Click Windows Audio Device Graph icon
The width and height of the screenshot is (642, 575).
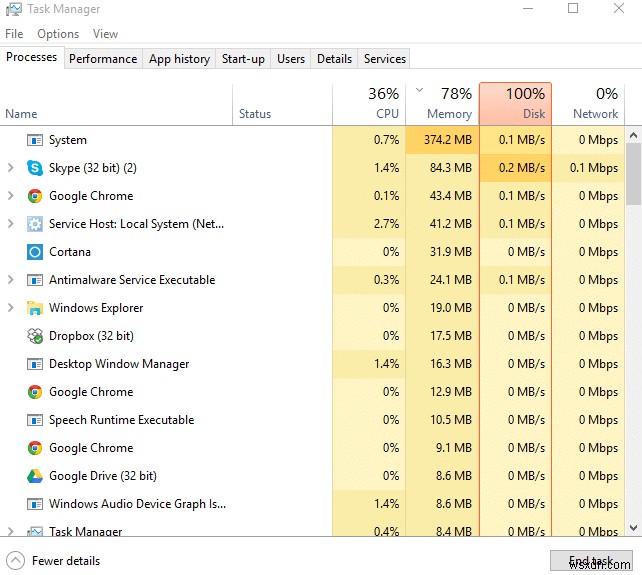[35, 504]
